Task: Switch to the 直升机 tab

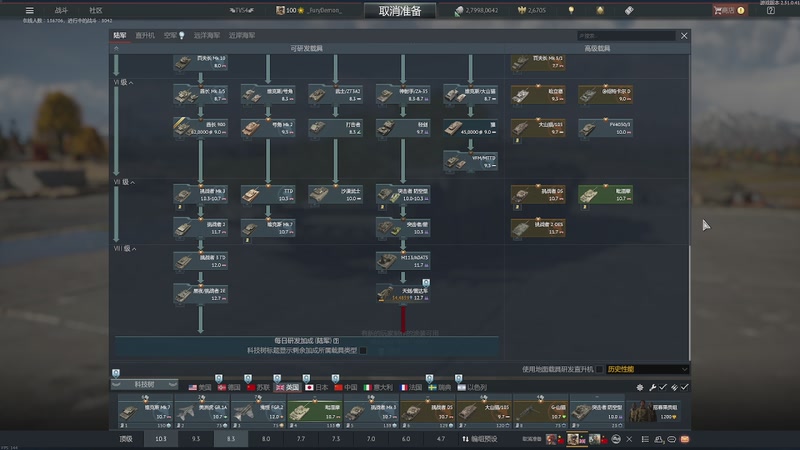Action: click(x=145, y=35)
